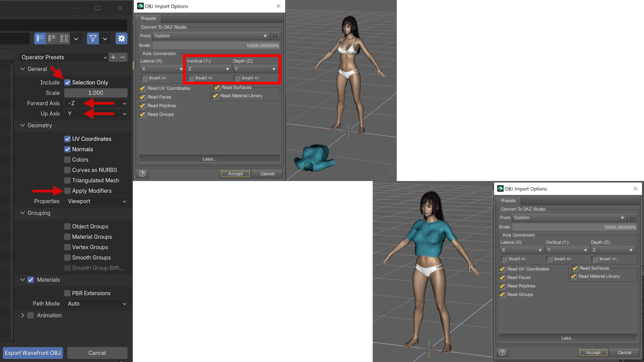Click Less... button in lower import dialog
The image size is (644, 362).
(x=568, y=338)
